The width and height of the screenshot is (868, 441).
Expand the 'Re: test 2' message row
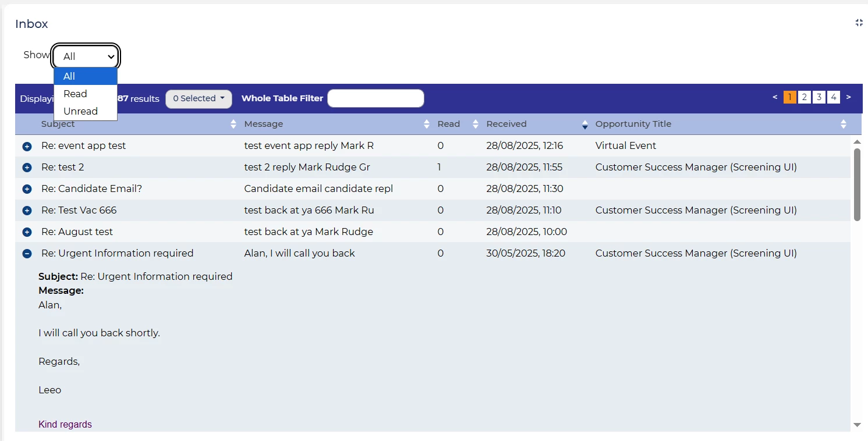point(27,168)
